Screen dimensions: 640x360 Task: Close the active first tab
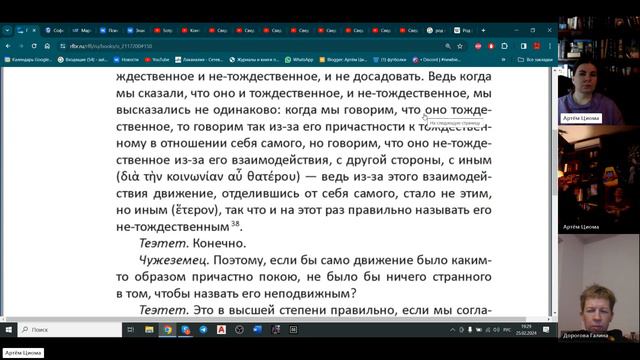34,30
